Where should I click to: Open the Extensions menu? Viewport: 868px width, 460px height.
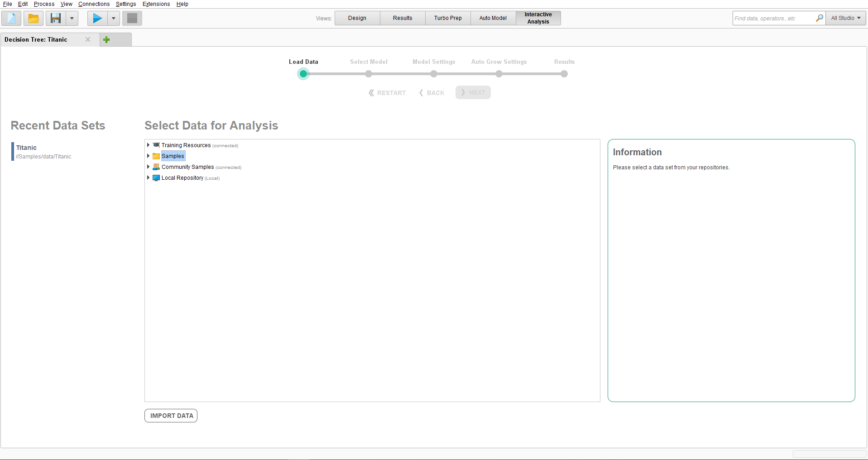pyautogui.click(x=156, y=4)
